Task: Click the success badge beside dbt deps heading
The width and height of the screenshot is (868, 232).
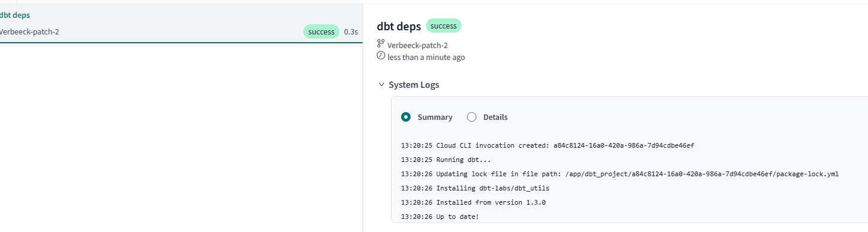Action: point(444,26)
